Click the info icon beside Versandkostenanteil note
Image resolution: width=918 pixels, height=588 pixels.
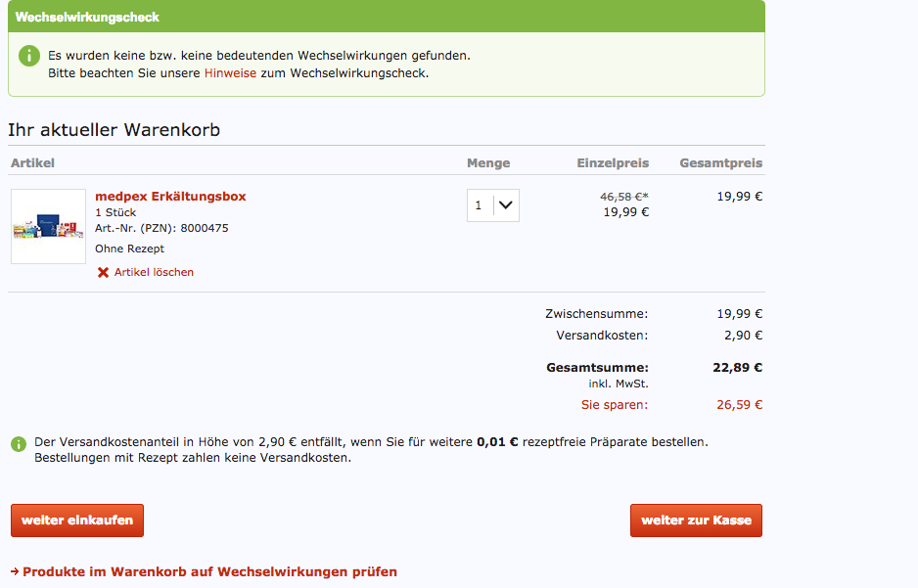tap(19, 444)
